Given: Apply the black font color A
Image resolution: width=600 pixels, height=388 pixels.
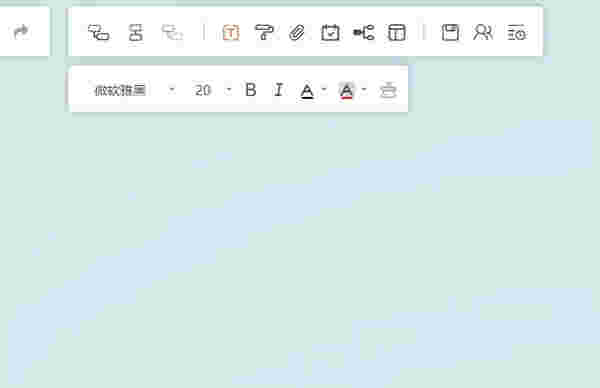Looking at the screenshot, I should [x=307, y=91].
